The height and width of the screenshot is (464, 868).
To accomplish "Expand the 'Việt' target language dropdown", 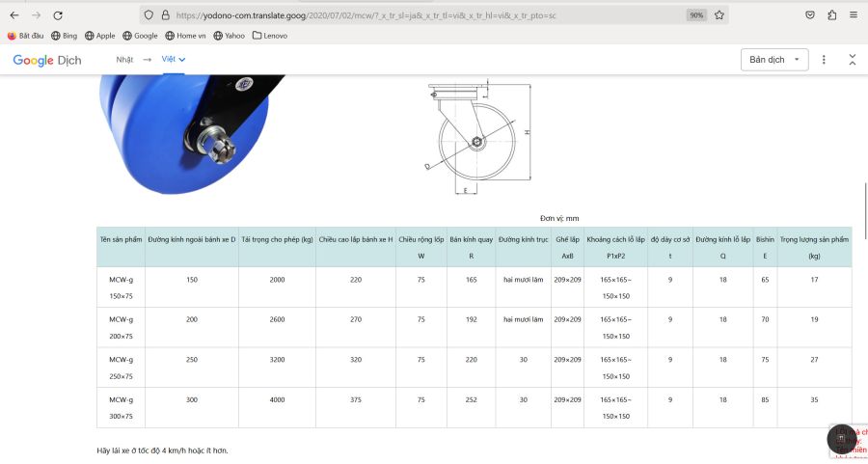I will click(174, 60).
